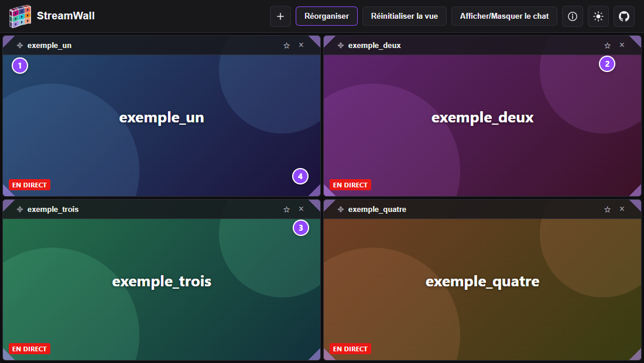Click Réinitialiser la vue
644x363 pixels.
pos(404,16)
